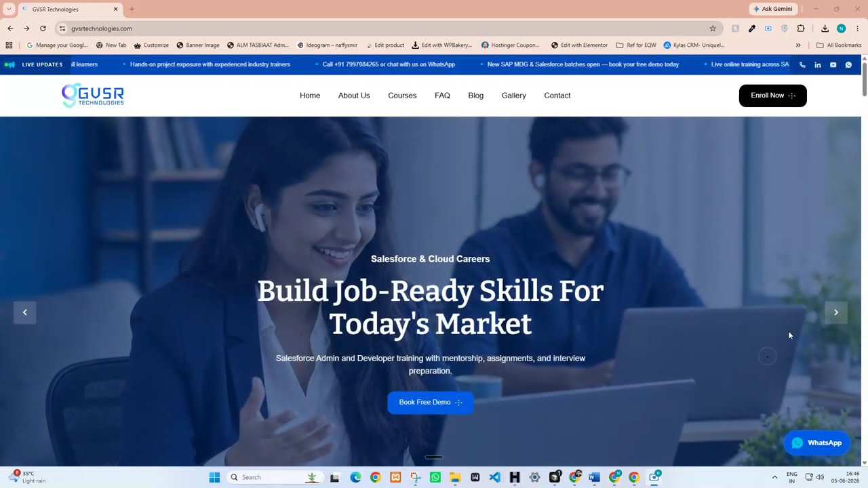Viewport: 868px width, 488px height.
Task: Click the ENG IN language indicator
Action: click(x=792, y=477)
